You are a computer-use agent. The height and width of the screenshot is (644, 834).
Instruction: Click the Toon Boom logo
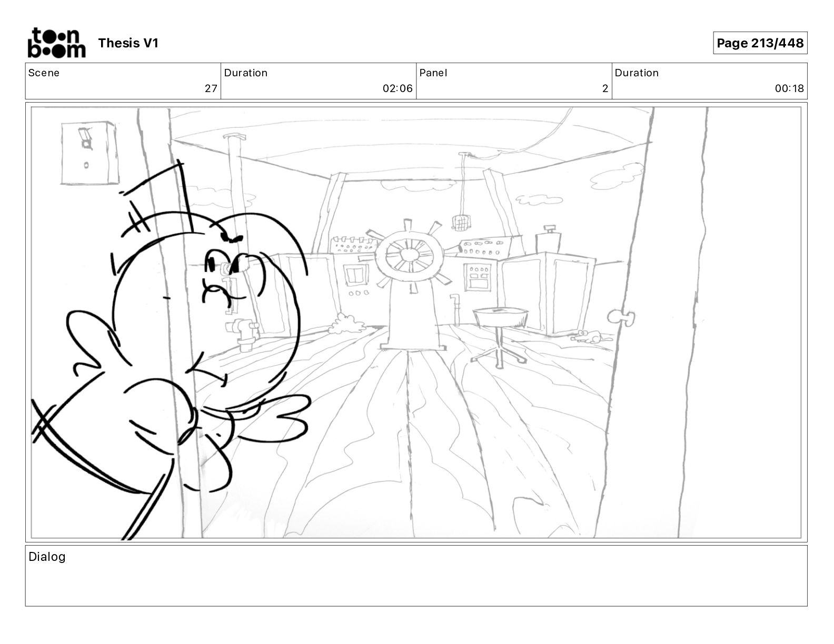pos(56,43)
